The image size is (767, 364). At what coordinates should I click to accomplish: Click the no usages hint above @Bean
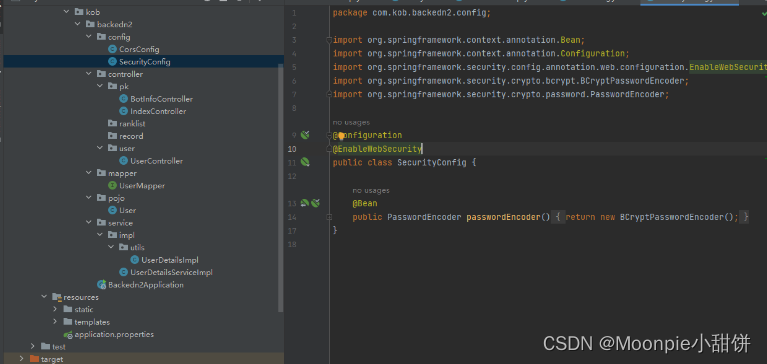[371, 191]
